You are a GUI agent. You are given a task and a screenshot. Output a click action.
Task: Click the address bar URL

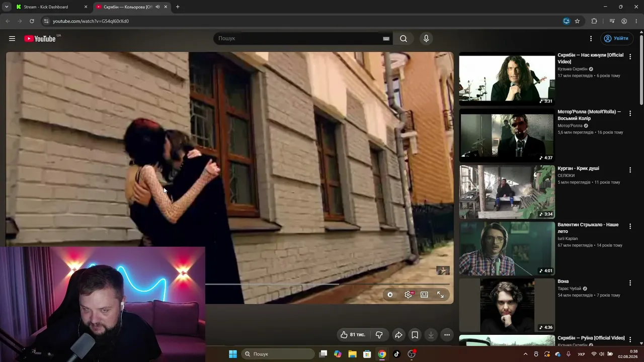click(x=91, y=21)
